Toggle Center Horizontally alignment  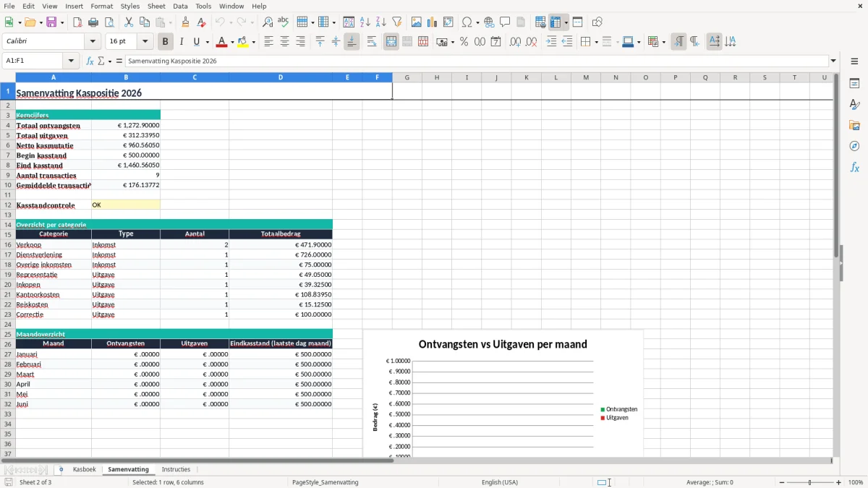(284, 42)
